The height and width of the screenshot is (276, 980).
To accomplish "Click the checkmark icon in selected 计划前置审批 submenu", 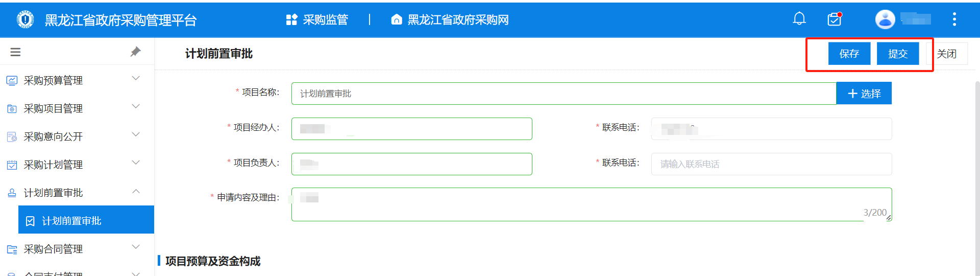I will (x=30, y=221).
